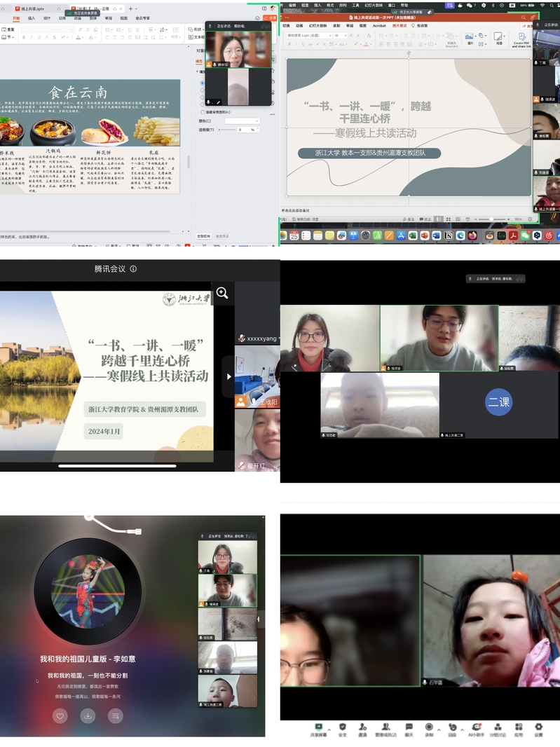This screenshot has height=747, width=560.
Task: Open the 聊天 chat icon in meeting toolbar
Action: click(409, 727)
